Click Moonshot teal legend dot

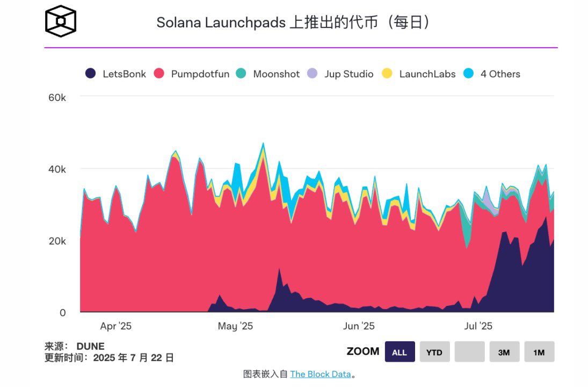point(241,73)
